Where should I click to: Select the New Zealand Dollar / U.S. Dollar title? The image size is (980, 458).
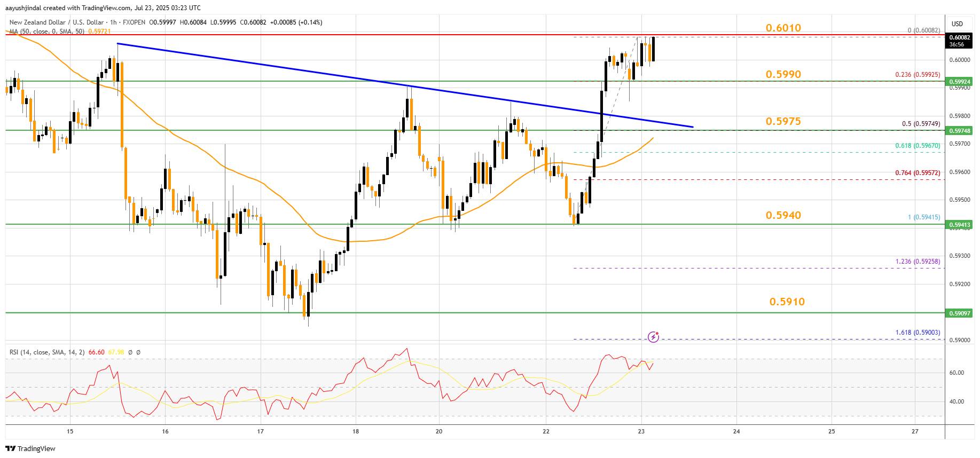57,22
